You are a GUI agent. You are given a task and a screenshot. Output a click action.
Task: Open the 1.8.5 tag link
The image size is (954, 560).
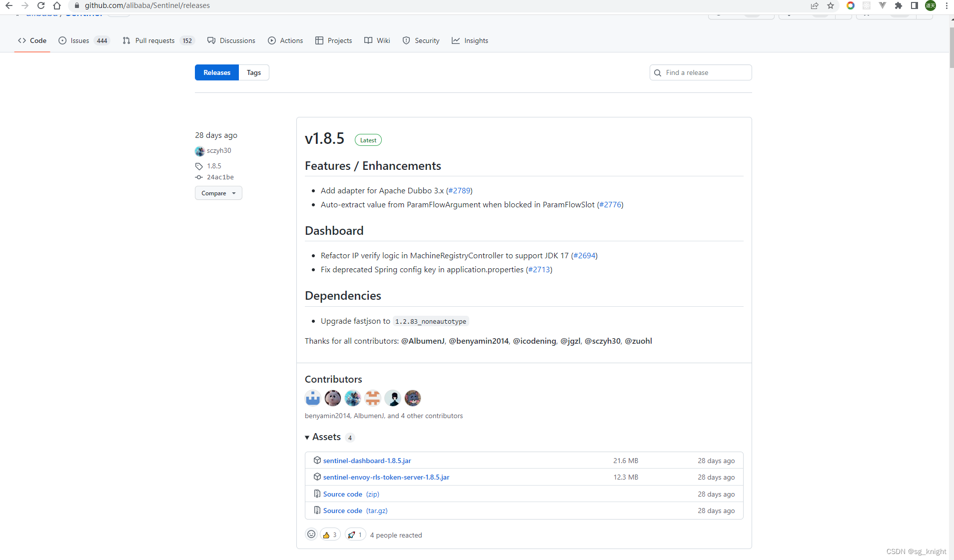click(214, 166)
